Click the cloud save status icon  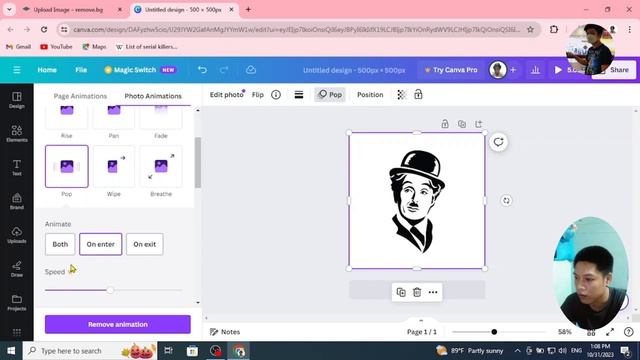251,70
